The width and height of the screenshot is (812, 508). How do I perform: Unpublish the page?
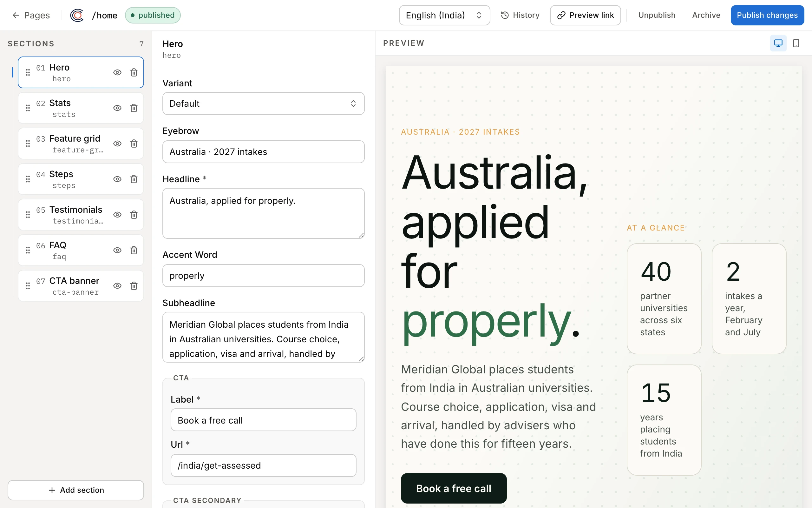(657, 15)
